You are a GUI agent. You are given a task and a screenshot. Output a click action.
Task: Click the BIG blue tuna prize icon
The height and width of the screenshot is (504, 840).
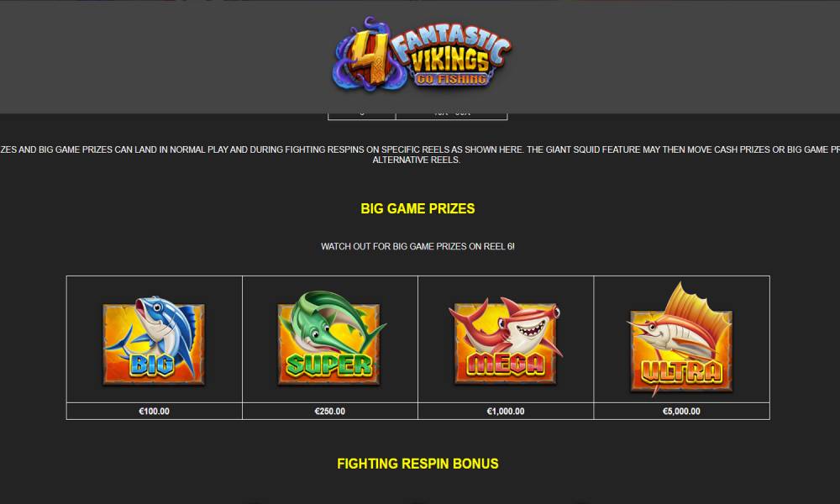click(x=155, y=340)
